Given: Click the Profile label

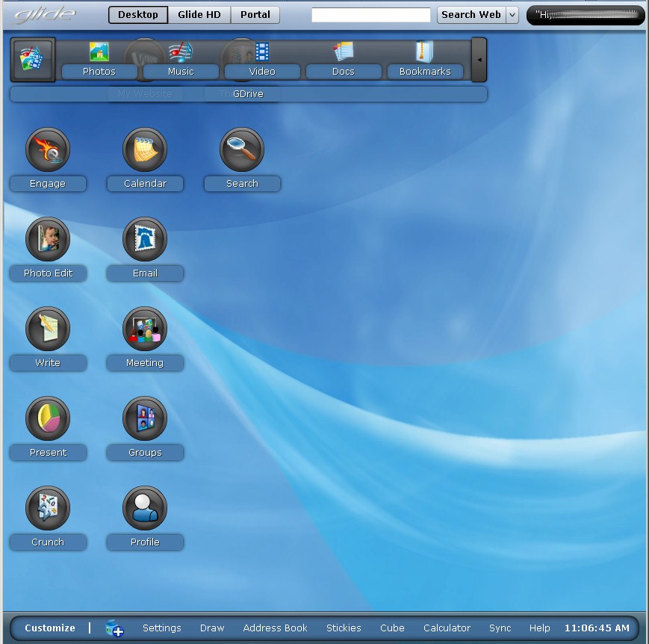Looking at the screenshot, I should [x=145, y=542].
